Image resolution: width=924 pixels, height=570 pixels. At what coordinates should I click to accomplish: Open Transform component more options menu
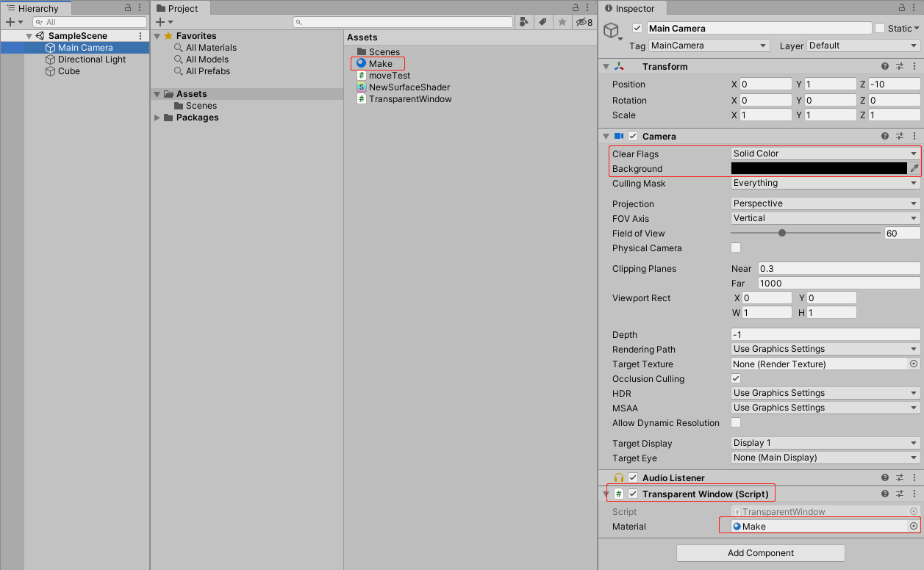914,66
